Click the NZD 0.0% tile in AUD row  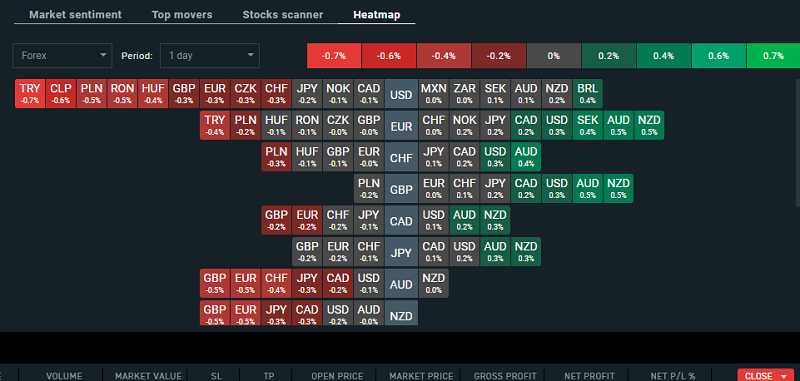tap(434, 284)
